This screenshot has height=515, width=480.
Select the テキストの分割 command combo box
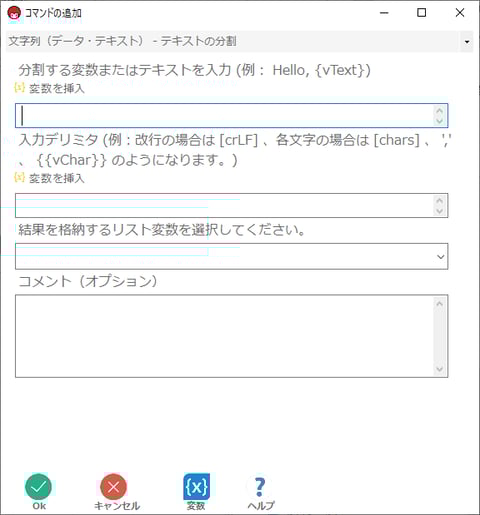pos(239,42)
